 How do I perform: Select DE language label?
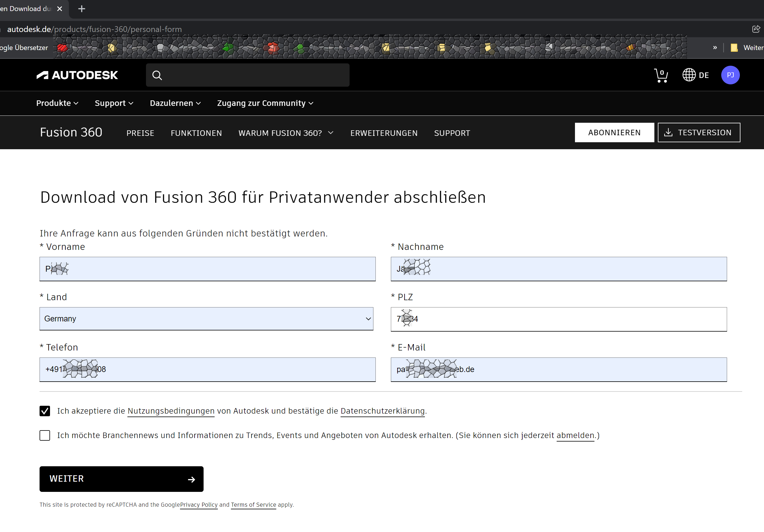tap(704, 75)
